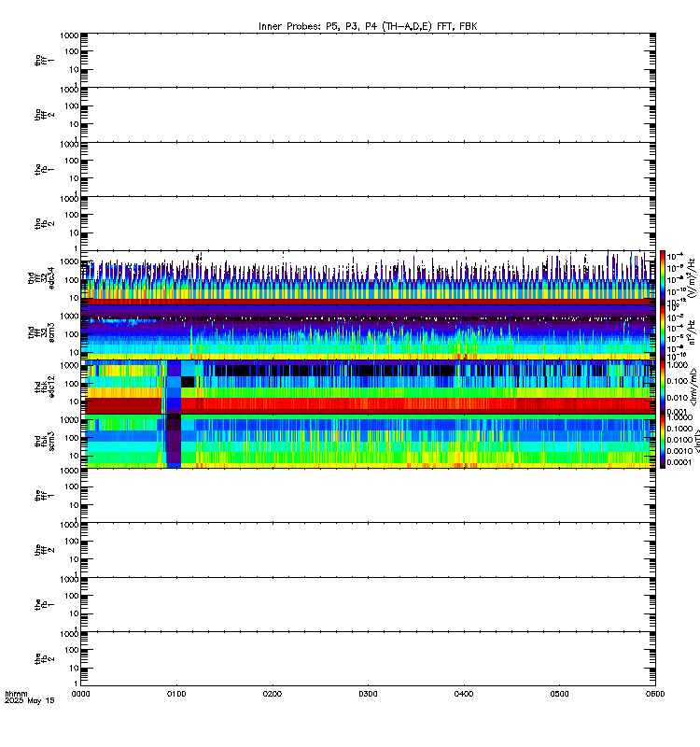This screenshot has height=747, width=700.
Task: Click the '0.100' value on the <|mV/m|> colorbar
Action: point(678,381)
